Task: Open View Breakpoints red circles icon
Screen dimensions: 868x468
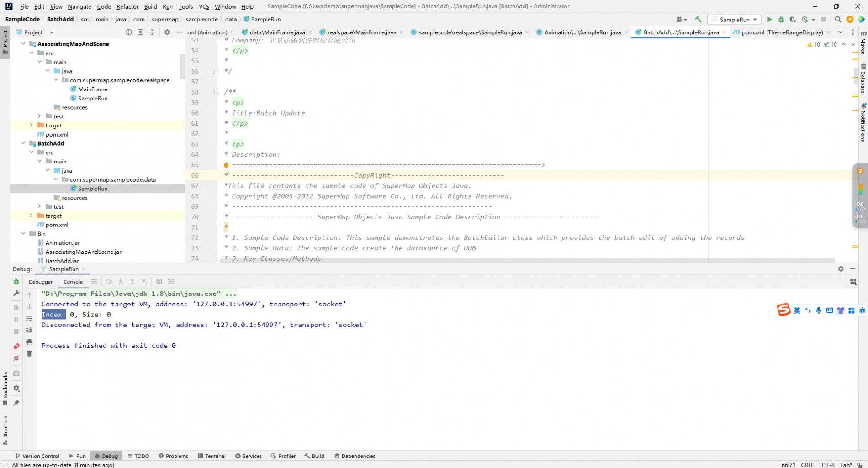Action: [x=16, y=347]
